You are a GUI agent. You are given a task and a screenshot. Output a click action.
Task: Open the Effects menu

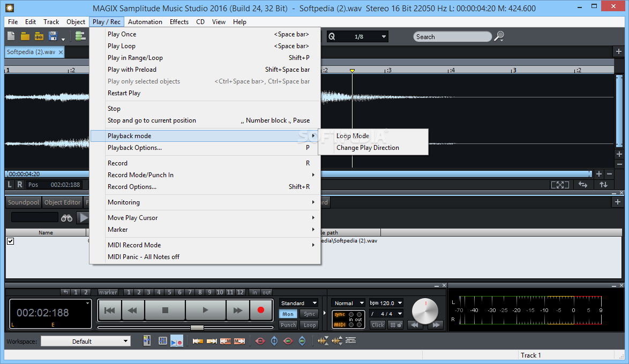[x=179, y=21]
